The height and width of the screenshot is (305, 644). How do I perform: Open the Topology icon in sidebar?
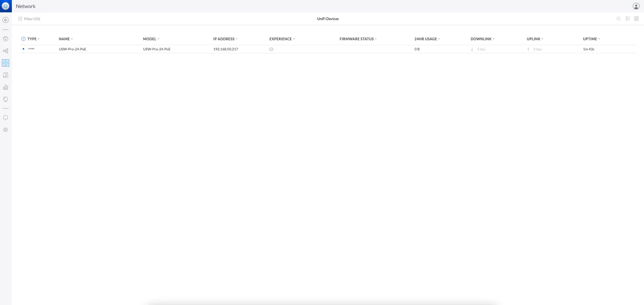[x=6, y=51]
